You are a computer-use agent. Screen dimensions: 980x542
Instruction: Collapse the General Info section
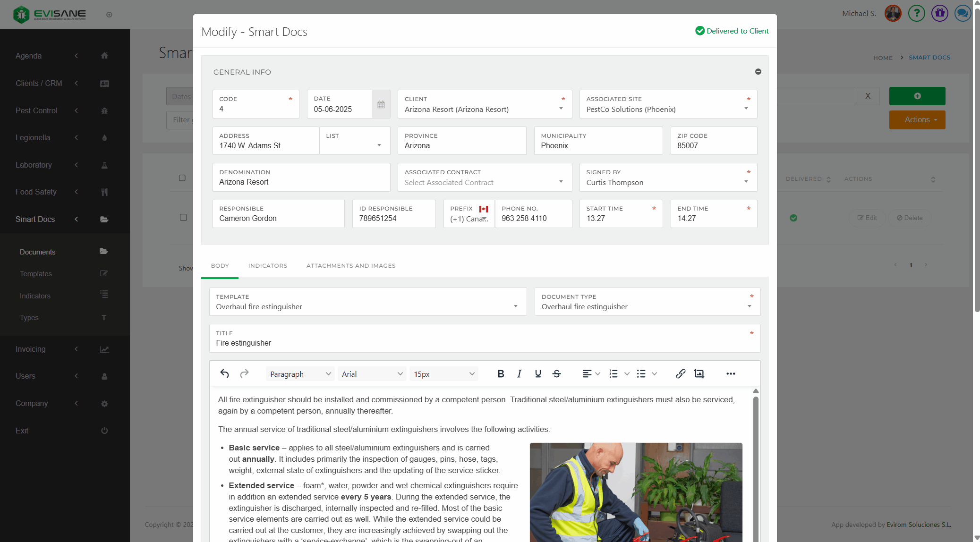click(x=758, y=72)
